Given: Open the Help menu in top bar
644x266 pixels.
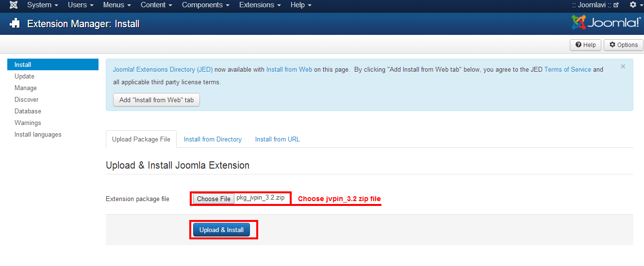Looking at the screenshot, I should [x=301, y=5].
